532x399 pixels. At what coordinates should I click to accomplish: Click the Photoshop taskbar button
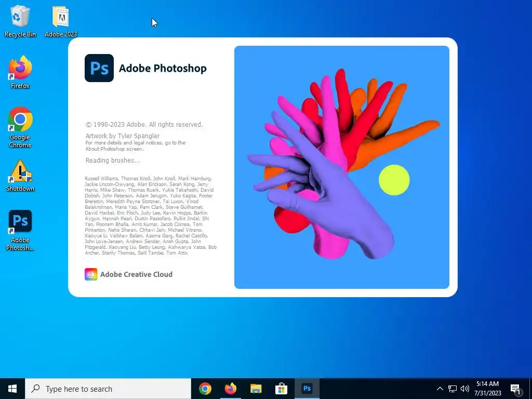pos(307,389)
